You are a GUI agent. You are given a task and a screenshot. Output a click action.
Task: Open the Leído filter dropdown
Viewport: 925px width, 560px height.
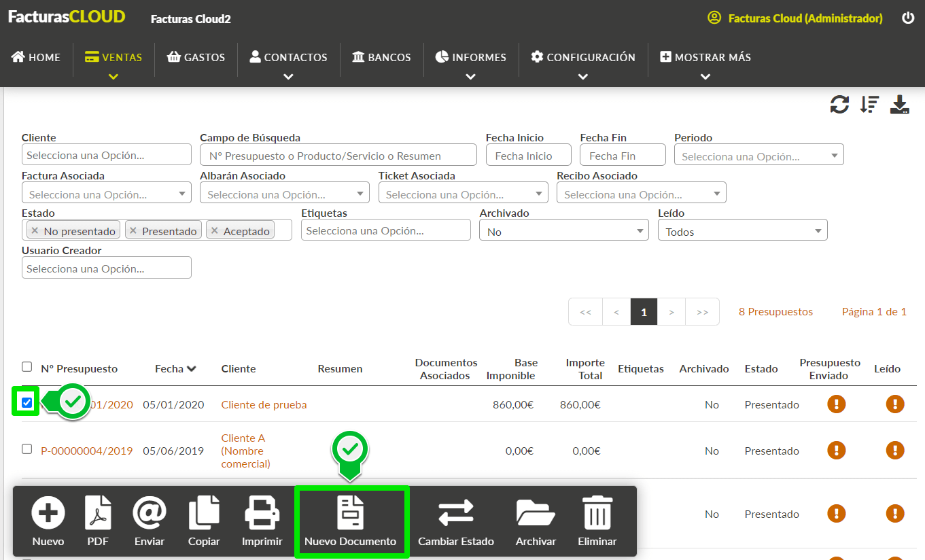(x=743, y=230)
